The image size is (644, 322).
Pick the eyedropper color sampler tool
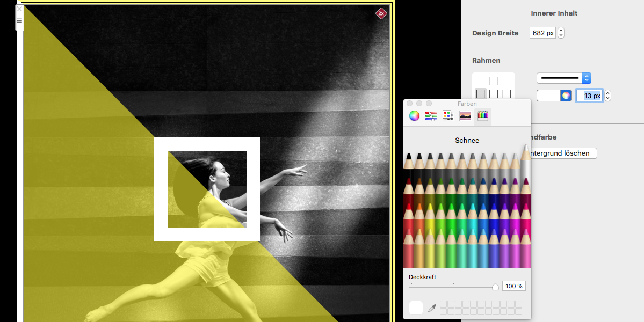click(x=432, y=308)
